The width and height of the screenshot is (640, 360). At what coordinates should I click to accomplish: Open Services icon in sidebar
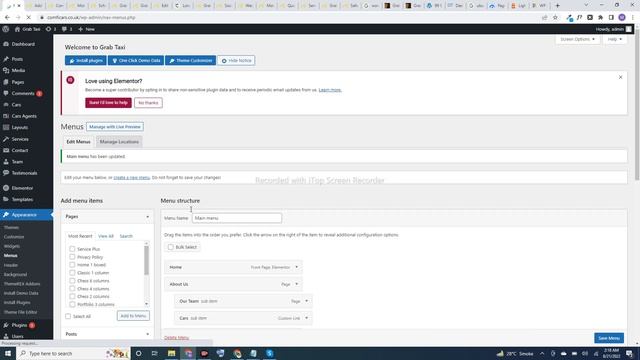[6, 139]
